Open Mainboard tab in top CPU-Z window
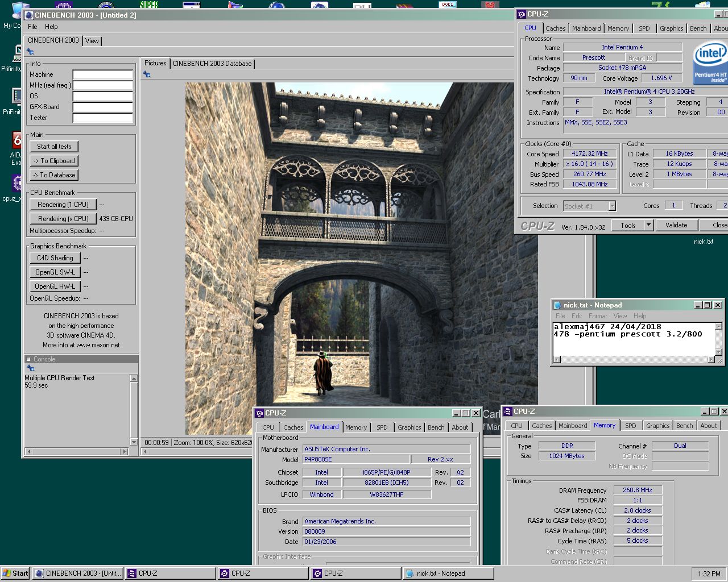 tap(586, 28)
